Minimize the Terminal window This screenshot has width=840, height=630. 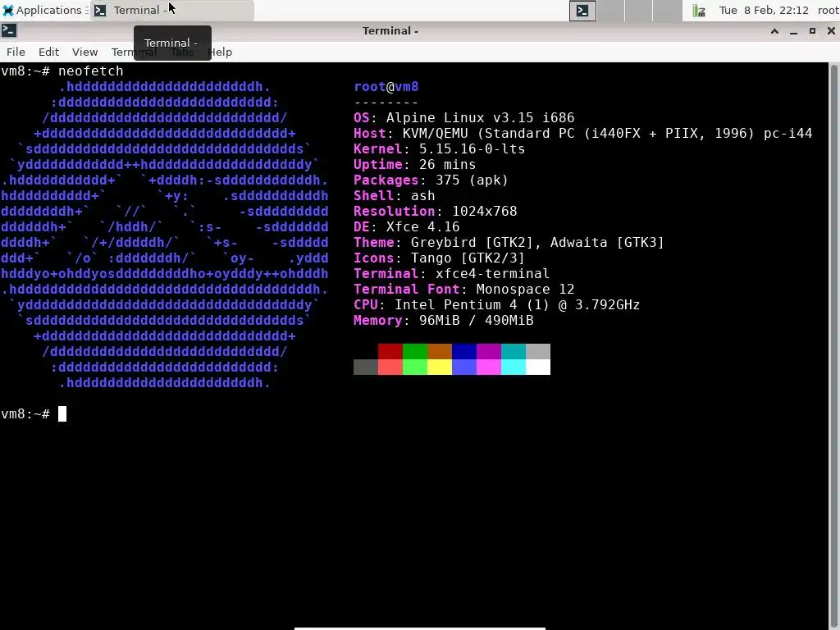click(x=793, y=31)
